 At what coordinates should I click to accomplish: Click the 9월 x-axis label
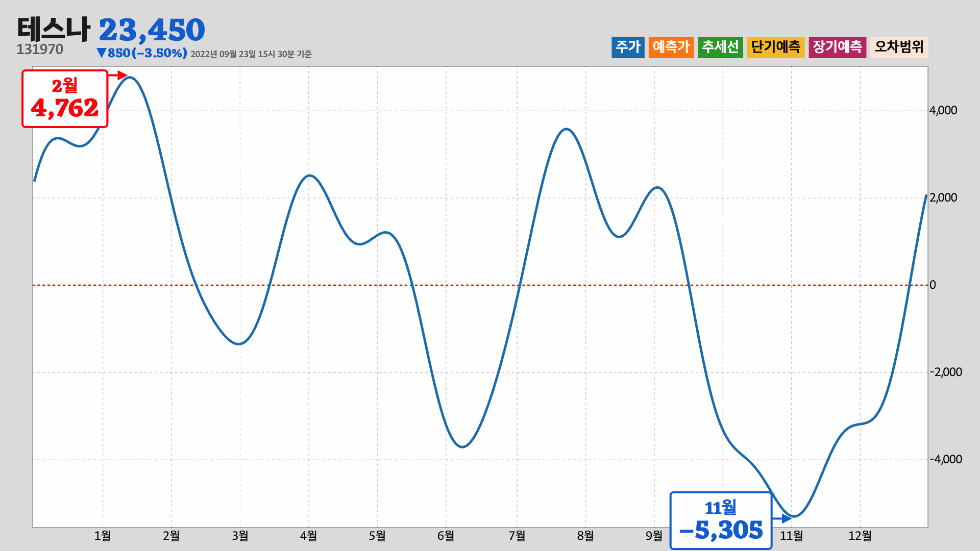(x=654, y=536)
